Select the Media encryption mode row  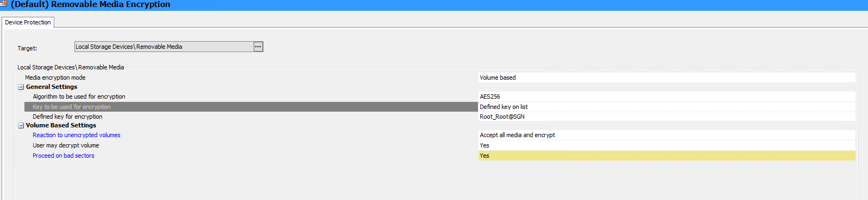[x=251, y=78]
